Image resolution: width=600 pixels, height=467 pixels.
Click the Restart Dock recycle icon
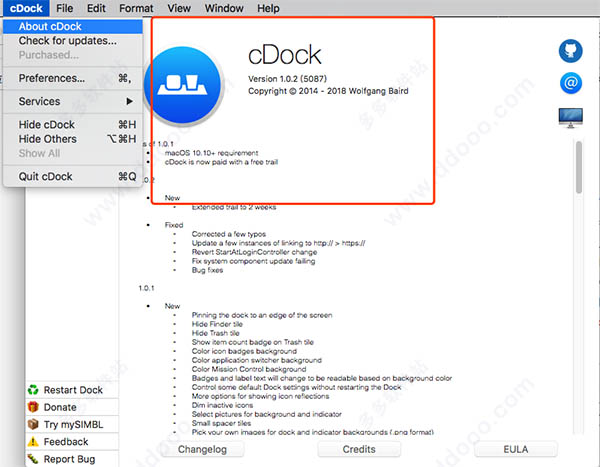coord(33,390)
